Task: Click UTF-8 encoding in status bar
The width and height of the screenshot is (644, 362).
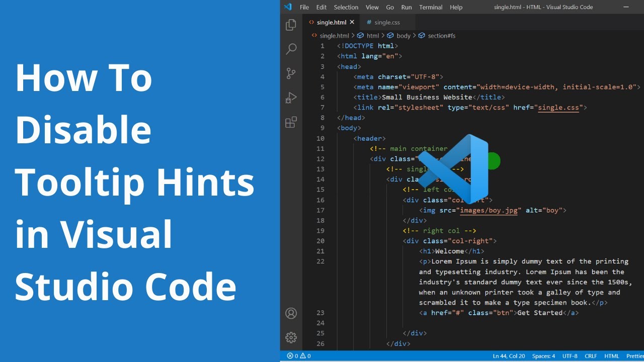Action: pyautogui.click(x=570, y=356)
